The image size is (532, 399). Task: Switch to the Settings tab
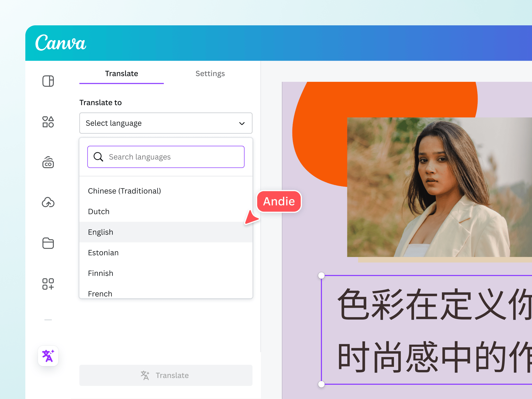(210, 74)
